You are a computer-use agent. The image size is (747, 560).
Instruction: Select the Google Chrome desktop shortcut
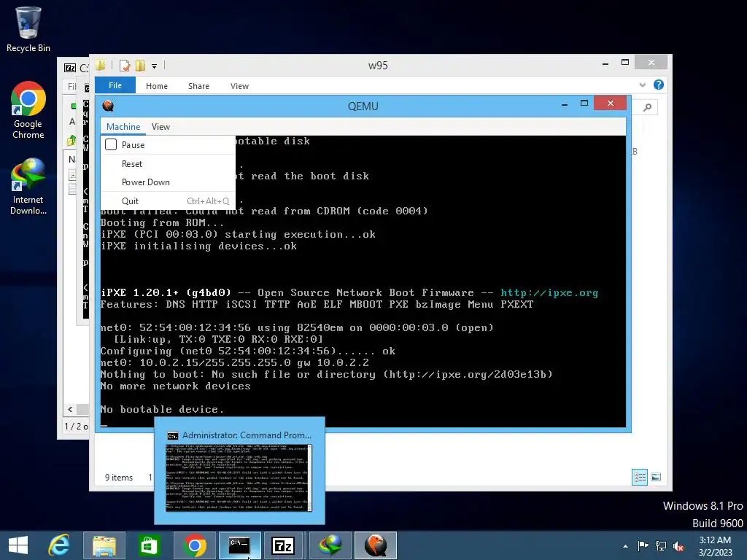point(28,111)
